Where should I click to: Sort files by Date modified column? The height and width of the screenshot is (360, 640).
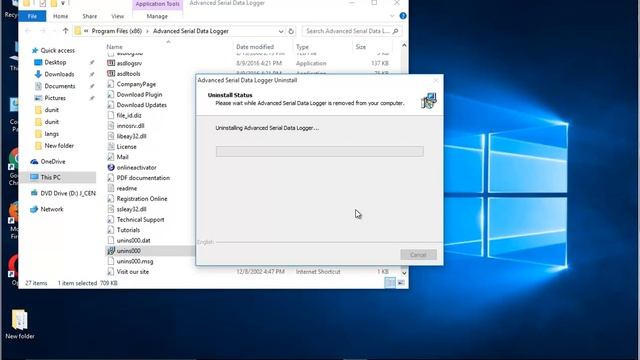click(255, 47)
